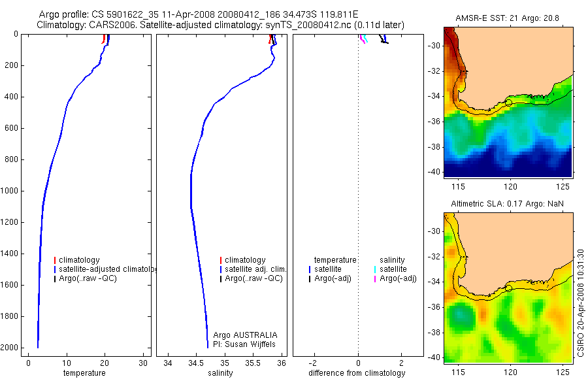Click the '1400' depth axis tick label

pyautogui.click(x=9, y=254)
